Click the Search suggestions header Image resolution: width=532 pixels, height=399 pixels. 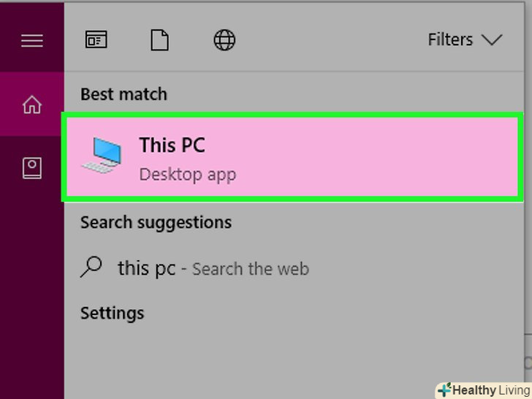coord(156,222)
